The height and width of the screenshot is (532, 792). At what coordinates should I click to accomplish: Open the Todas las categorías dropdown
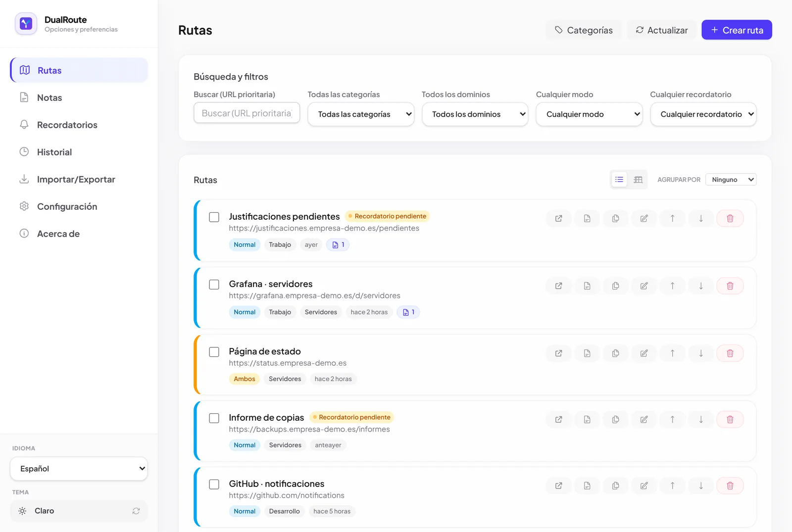[x=361, y=114]
